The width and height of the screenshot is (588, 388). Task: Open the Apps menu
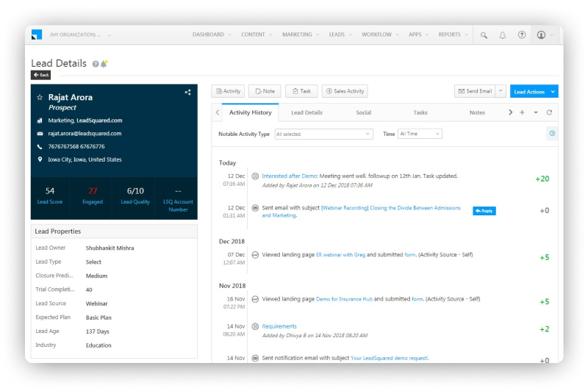(418, 35)
